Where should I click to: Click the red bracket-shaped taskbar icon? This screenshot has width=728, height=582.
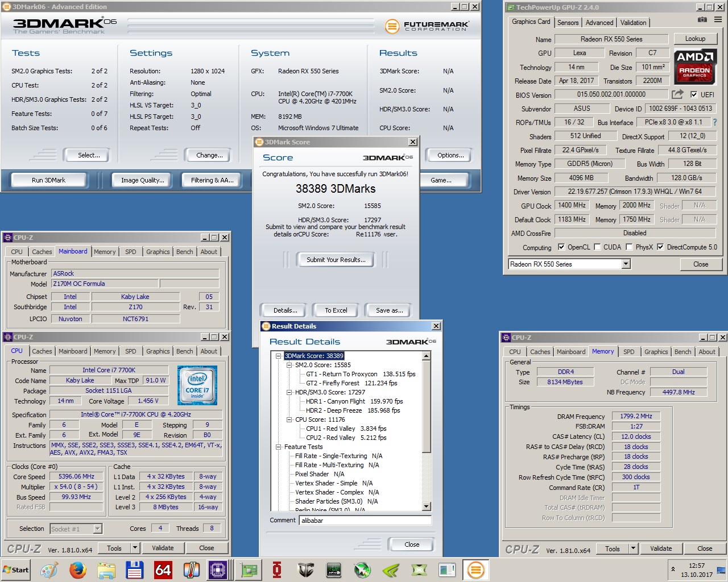(x=277, y=569)
